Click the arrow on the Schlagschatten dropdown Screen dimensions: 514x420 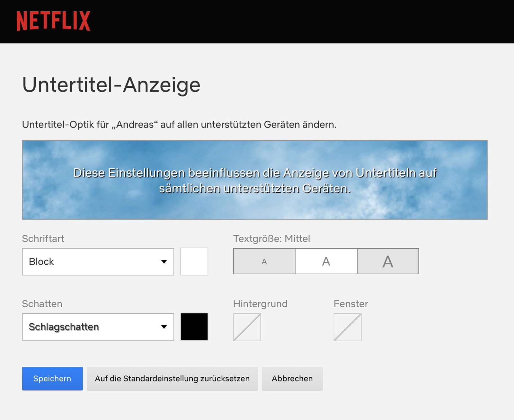pos(164,327)
